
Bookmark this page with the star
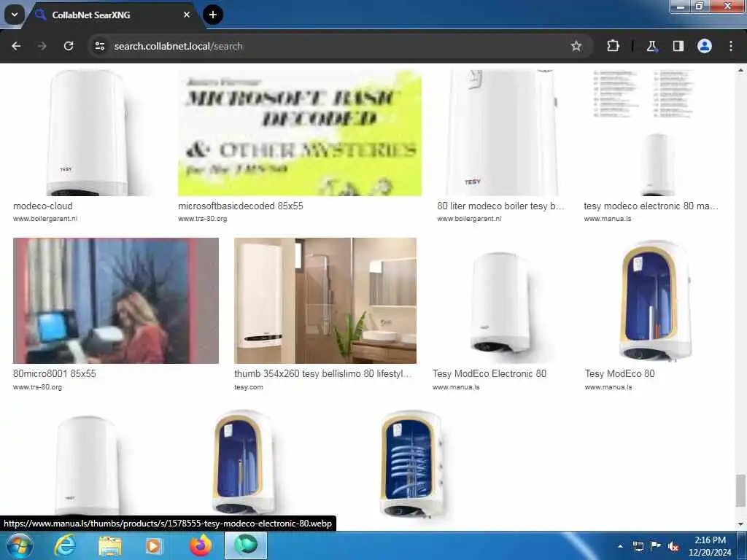coord(576,46)
